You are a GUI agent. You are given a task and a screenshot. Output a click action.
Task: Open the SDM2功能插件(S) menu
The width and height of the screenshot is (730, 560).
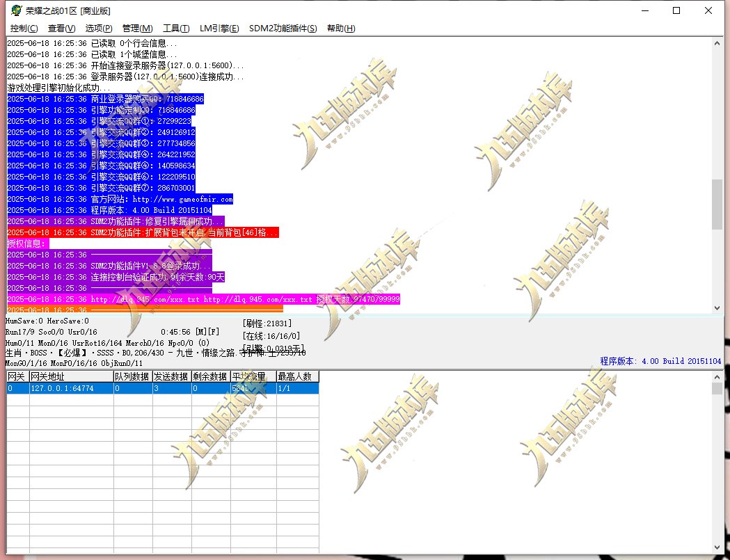[x=283, y=29]
